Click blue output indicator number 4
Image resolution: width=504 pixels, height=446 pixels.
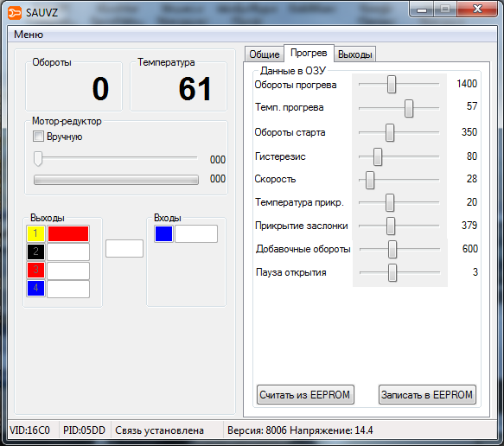[35, 288]
